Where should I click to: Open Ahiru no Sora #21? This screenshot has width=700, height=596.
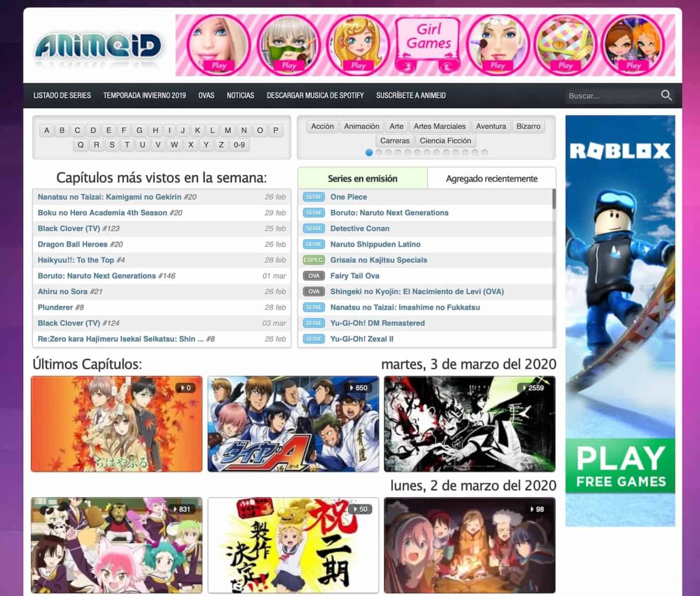(70, 292)
